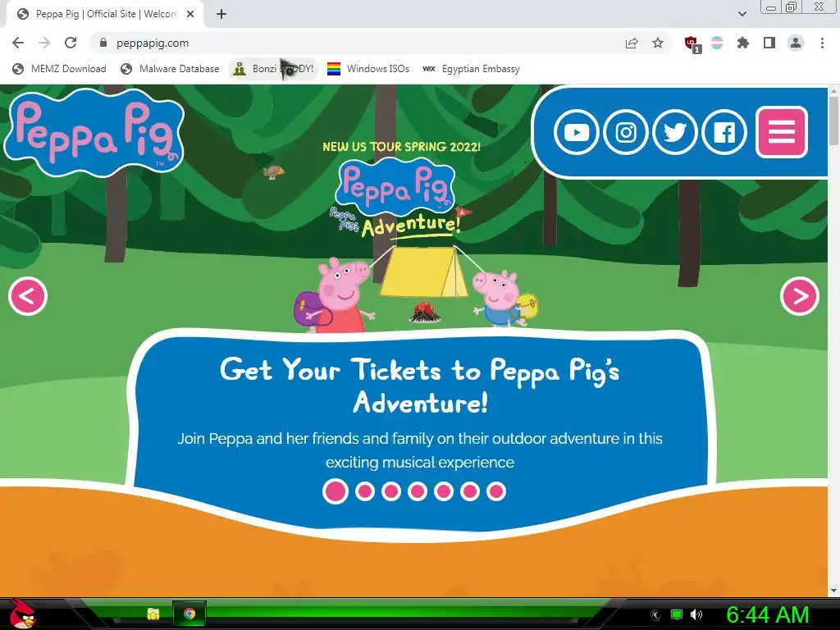Open the uBlock Origin extension

click(692, 44)
